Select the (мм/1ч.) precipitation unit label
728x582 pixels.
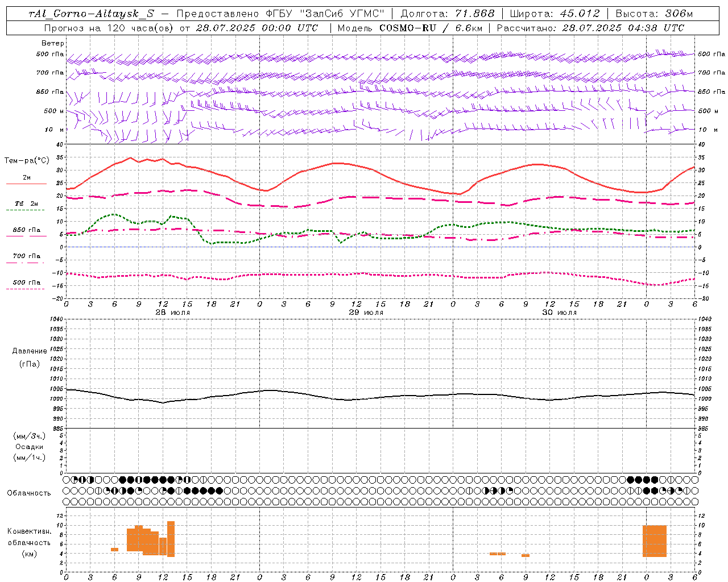click(x=30, y=458)
